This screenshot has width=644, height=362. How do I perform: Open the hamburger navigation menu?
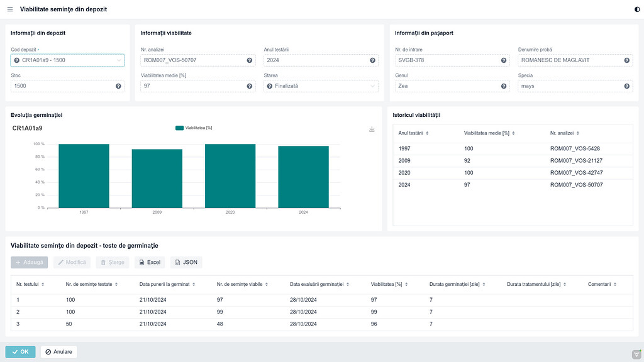[x=9, y=9]
